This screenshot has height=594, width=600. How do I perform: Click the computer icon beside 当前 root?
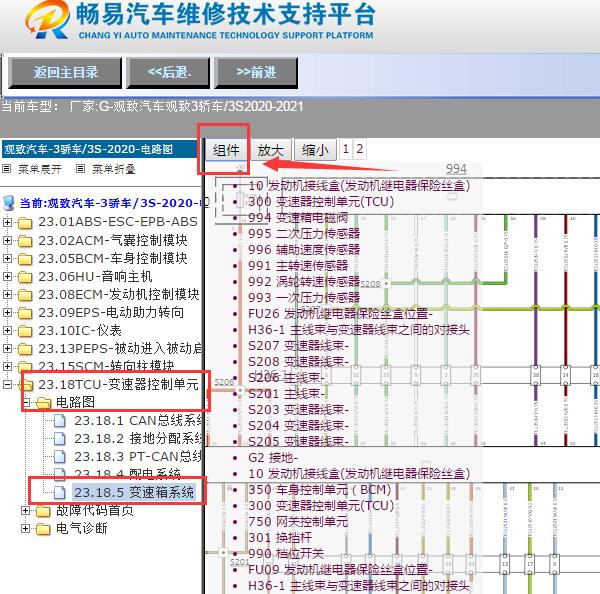[8, 203]
